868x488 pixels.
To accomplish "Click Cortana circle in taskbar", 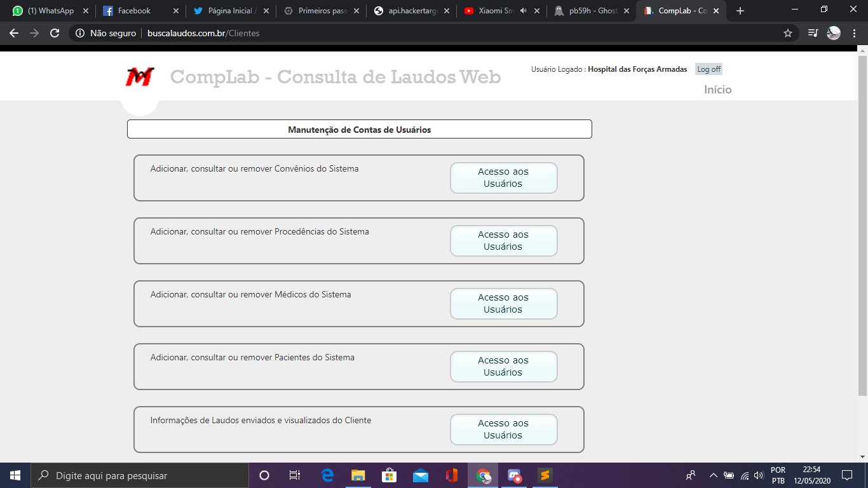I will click(264, 475).
